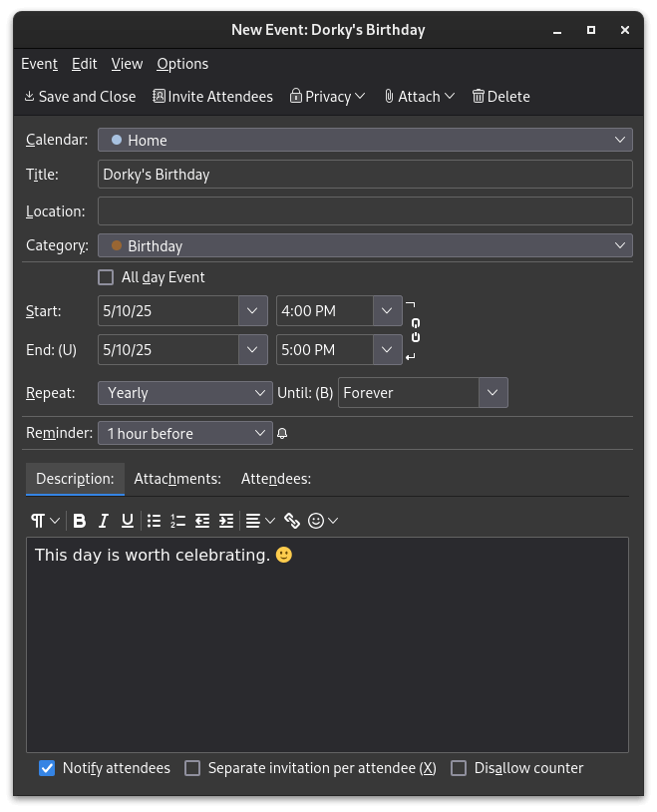Open the Options menu
The width and height of the screenshot is (657, 812).
click(x=182, y=64)
